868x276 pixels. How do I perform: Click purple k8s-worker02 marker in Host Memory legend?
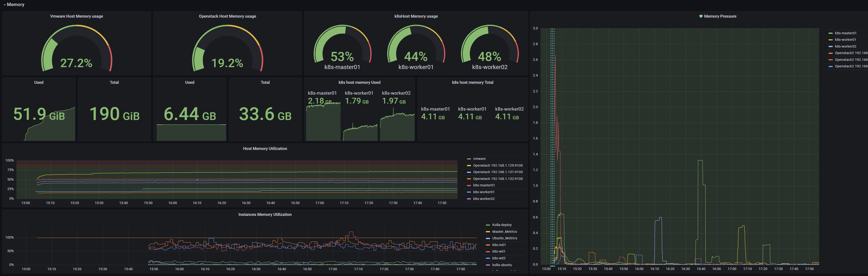coord(469,199)
